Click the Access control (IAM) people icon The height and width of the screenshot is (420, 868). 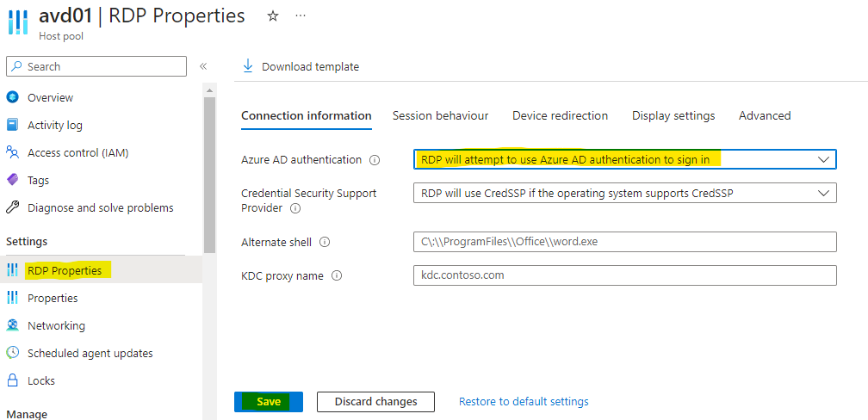(12, 152)
